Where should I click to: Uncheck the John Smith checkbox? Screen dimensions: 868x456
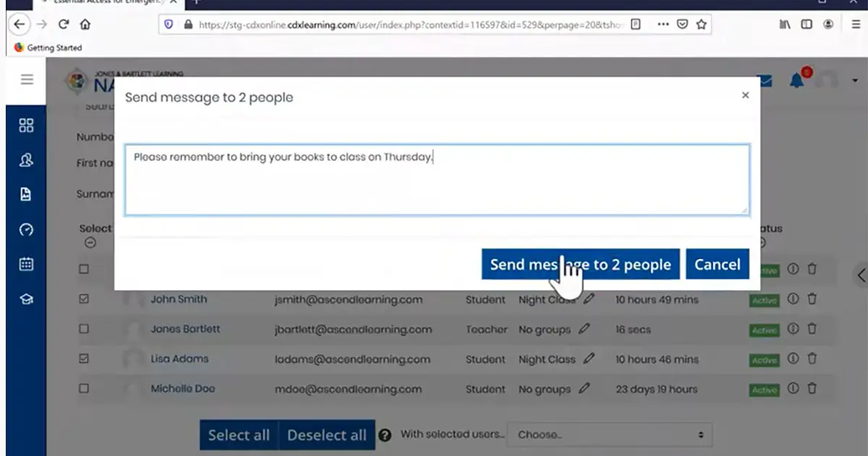coord(84,299)
